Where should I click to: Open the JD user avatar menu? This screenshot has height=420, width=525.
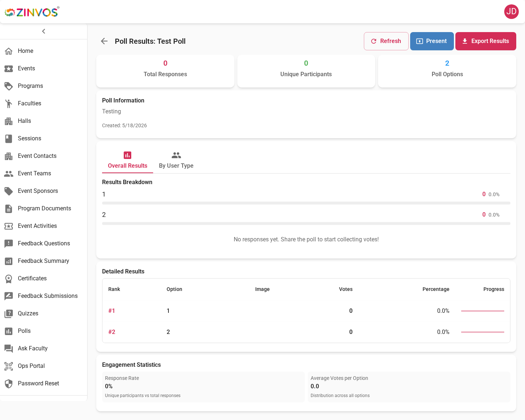pos(512,12)
